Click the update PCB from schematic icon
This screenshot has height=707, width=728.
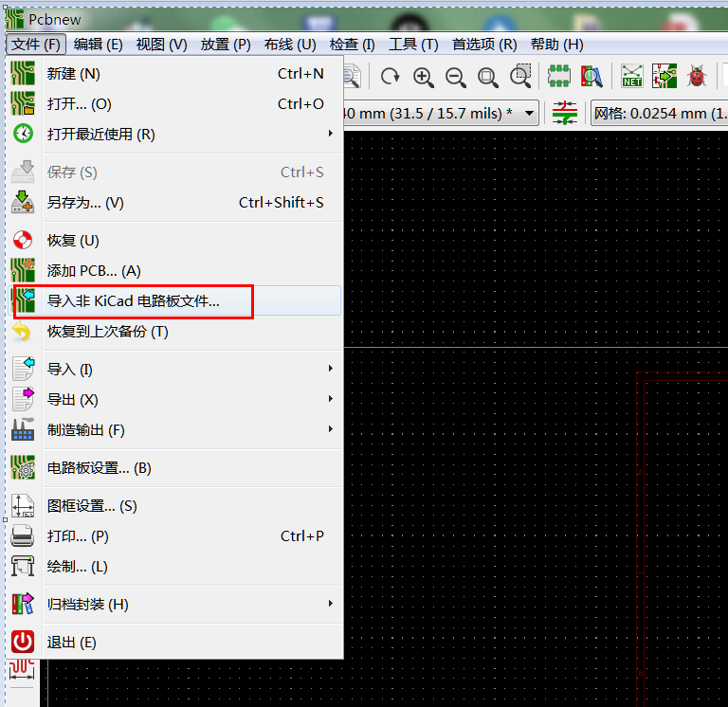click(x=664, y=77)
